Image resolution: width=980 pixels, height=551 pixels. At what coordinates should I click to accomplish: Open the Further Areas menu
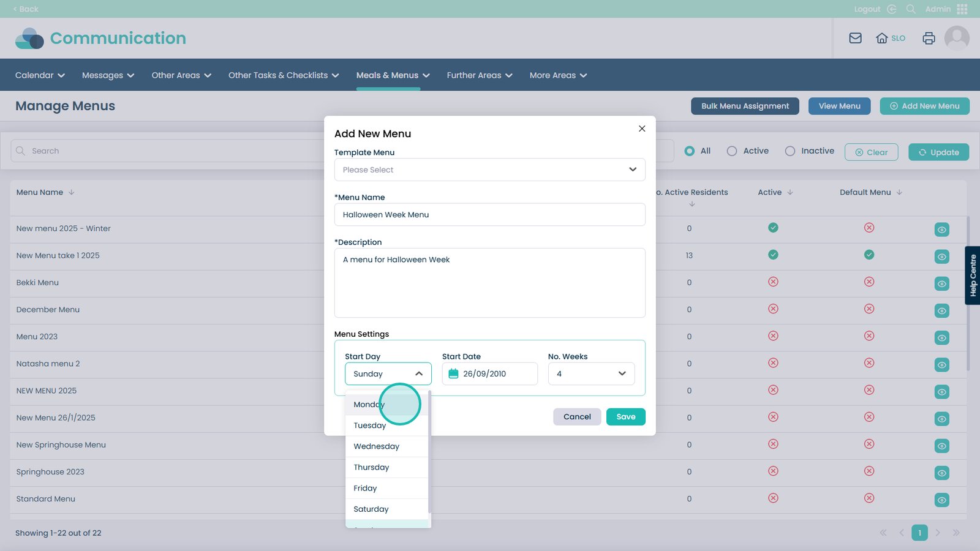(479, 75)
